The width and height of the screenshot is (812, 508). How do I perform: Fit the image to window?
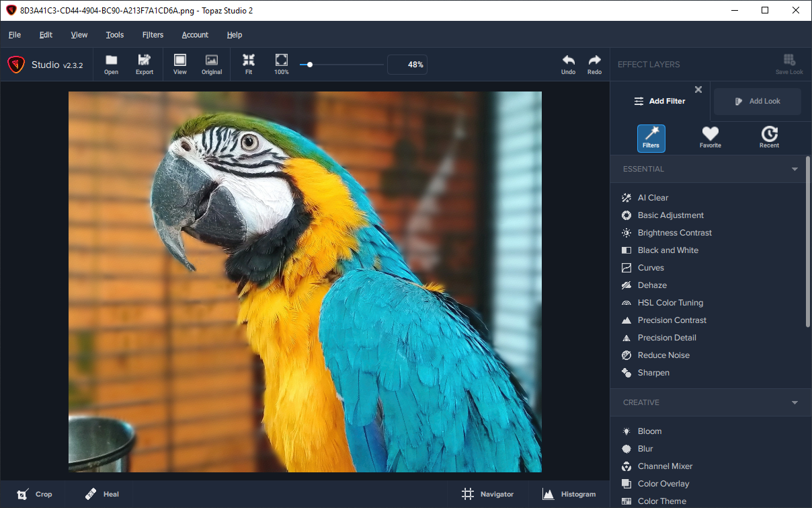[248, 64]
